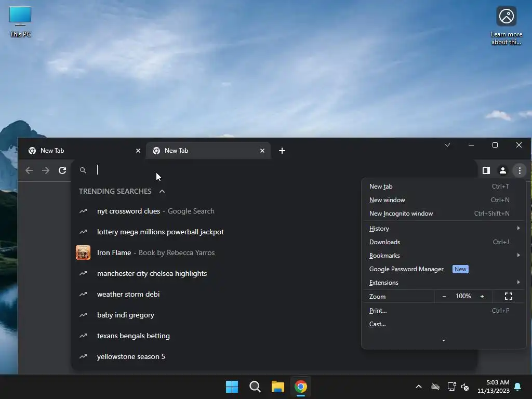Select the This PC desktop icon
532x399 pixels.
tap(20, 22)
